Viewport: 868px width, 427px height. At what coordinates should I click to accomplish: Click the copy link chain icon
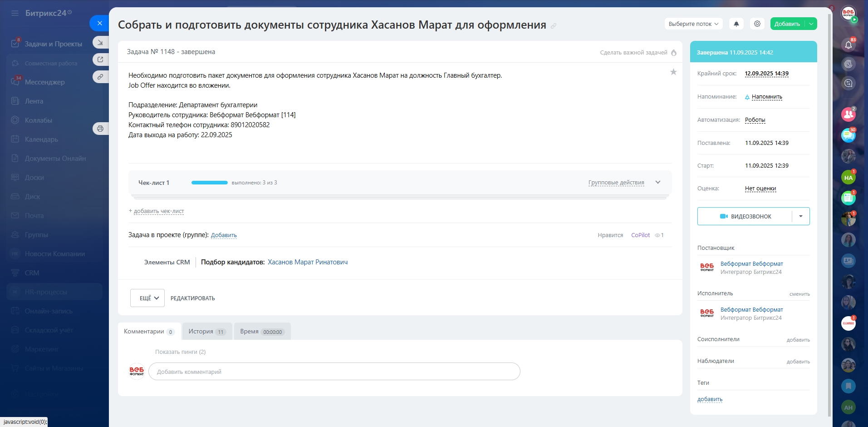pos(100,77)
